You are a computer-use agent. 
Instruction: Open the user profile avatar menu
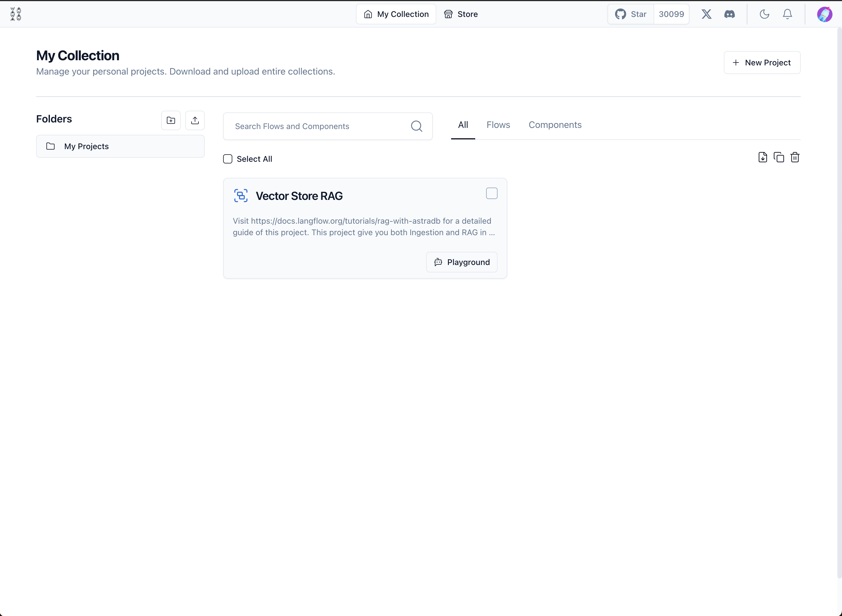point(825,14)
